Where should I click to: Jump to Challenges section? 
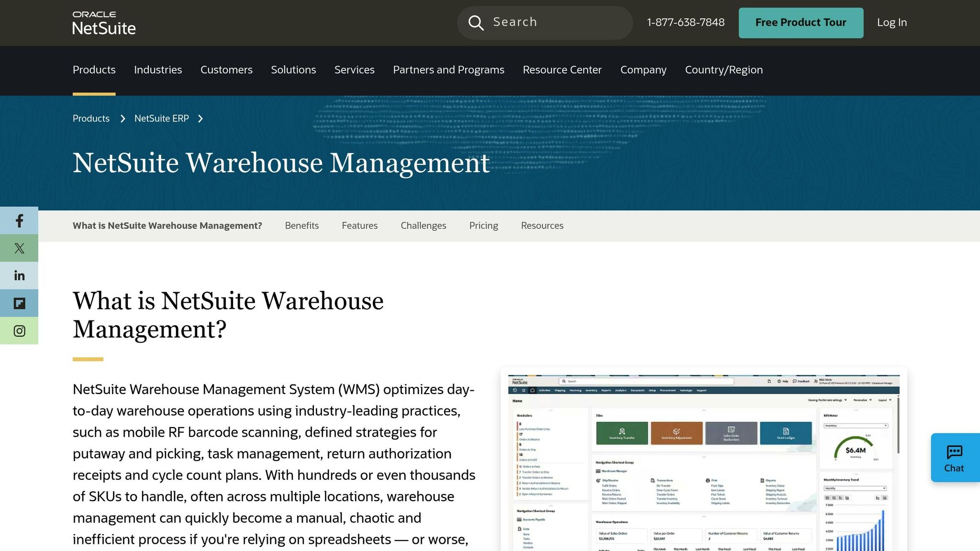tap(423, 226)
